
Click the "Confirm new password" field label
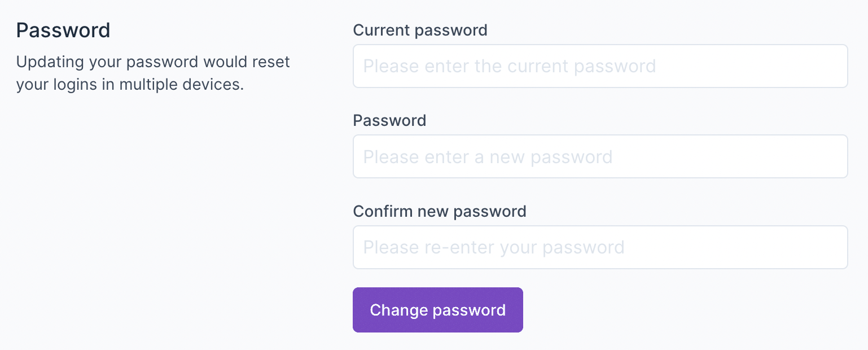(x=439, y=211)
